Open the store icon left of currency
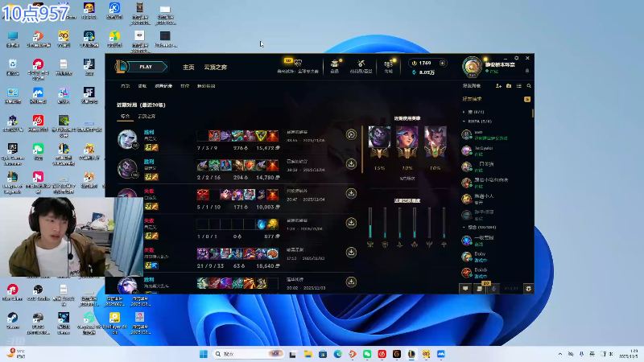The image size is (644, 362). 388,64
